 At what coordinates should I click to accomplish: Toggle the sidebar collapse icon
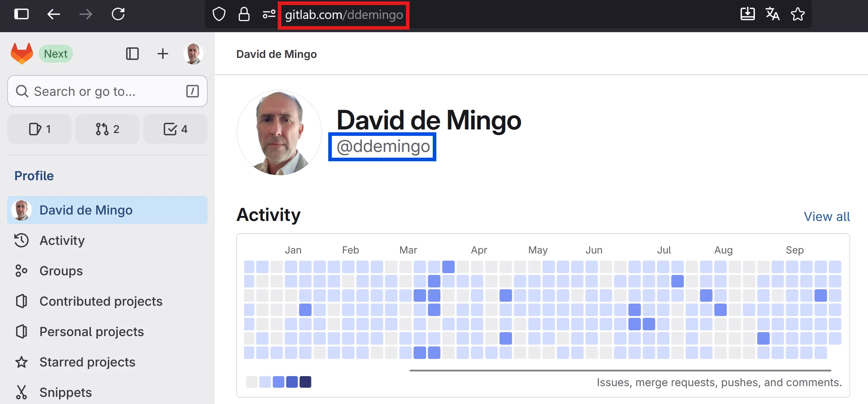pos(132,54)
